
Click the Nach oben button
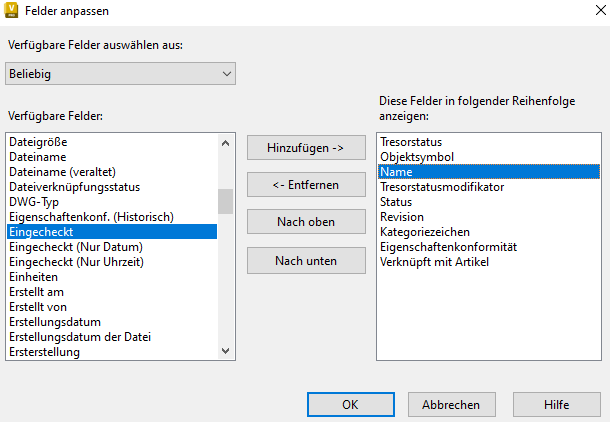305,222
